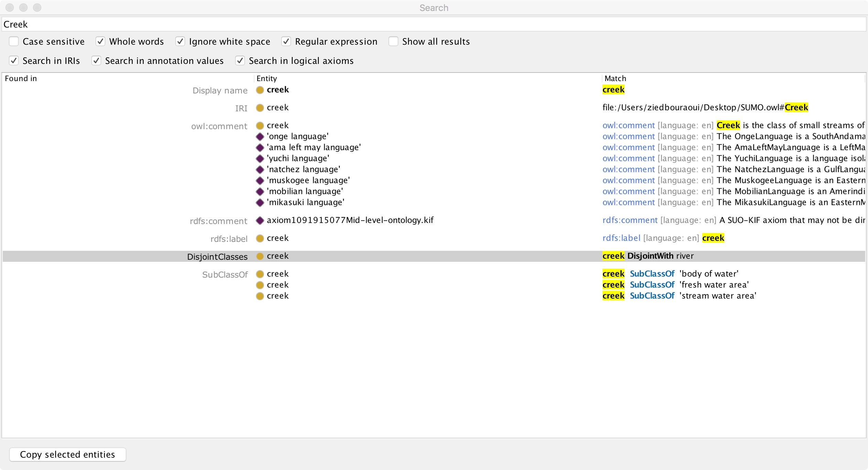This screenshot has width=868, height=470.
Task: Click the purple diamond icon for 'muskogee language'
Action: pyautogui.click(x=260, y=181)
